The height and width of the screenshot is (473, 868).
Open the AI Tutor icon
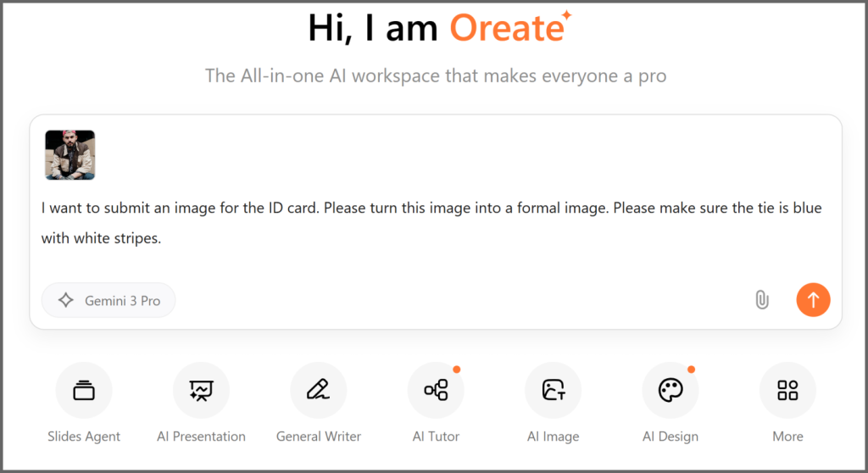436,390
